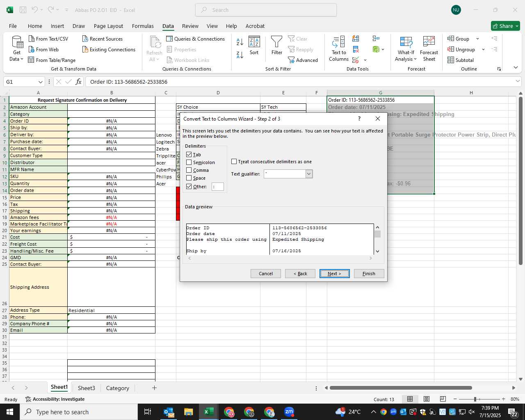Open the Text qualifier dropdown
This screenshot has width=525, height=420.
pos(309,174)
